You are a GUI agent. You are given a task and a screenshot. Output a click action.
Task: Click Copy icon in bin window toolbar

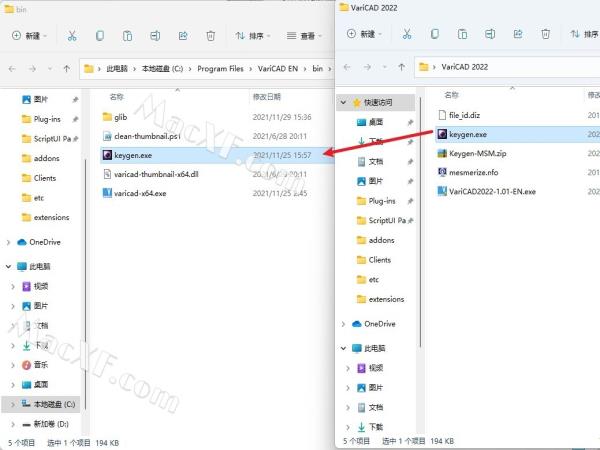tap(99, 36)
